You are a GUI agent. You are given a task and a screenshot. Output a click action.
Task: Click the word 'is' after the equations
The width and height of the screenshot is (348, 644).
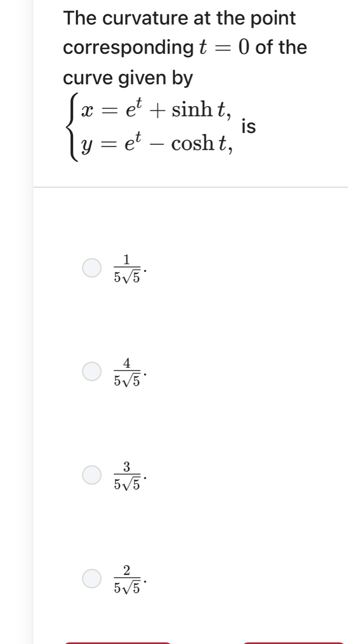click(248, 128)
